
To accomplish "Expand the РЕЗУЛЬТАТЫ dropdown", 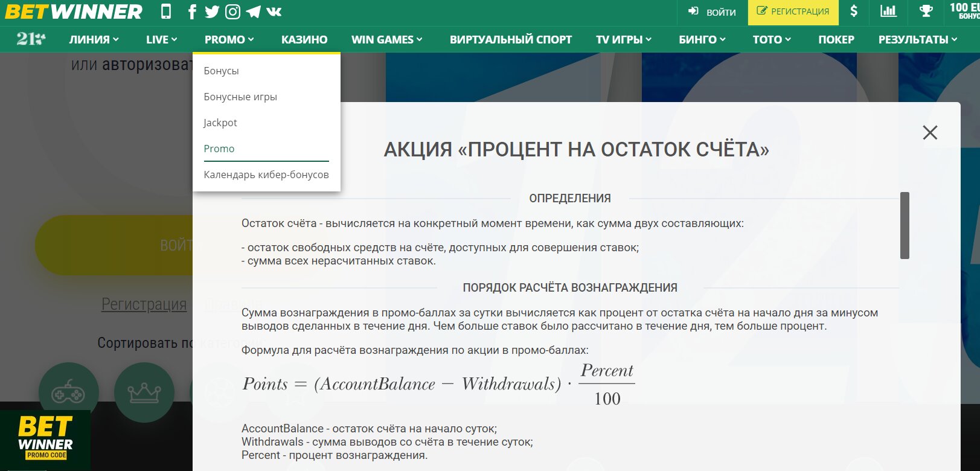I will pyautogui.click(x=917, y=39).
